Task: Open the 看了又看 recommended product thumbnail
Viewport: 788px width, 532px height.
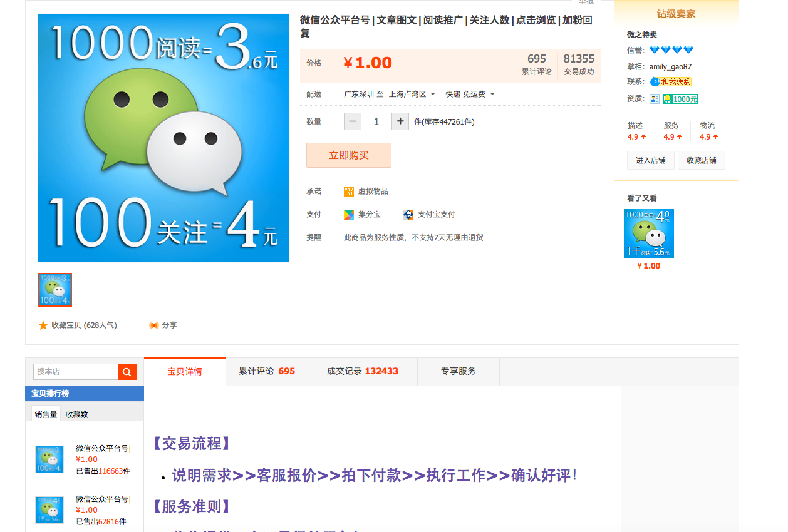Action: 649,233
